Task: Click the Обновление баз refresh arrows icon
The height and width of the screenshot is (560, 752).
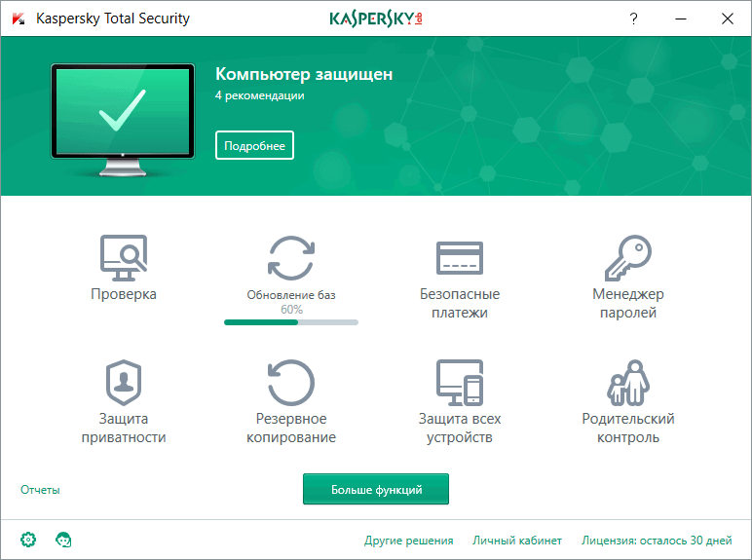Action: pos(291,258)
